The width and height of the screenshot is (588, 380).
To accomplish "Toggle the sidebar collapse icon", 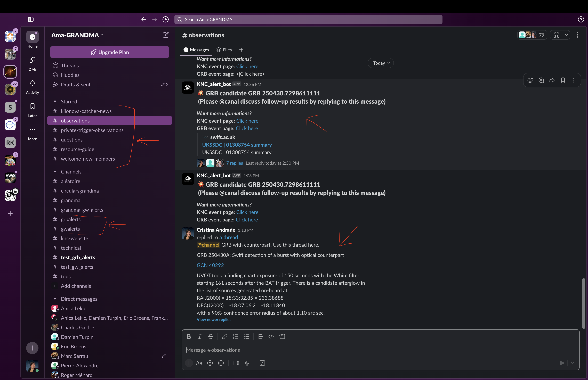I will (31, 20).
